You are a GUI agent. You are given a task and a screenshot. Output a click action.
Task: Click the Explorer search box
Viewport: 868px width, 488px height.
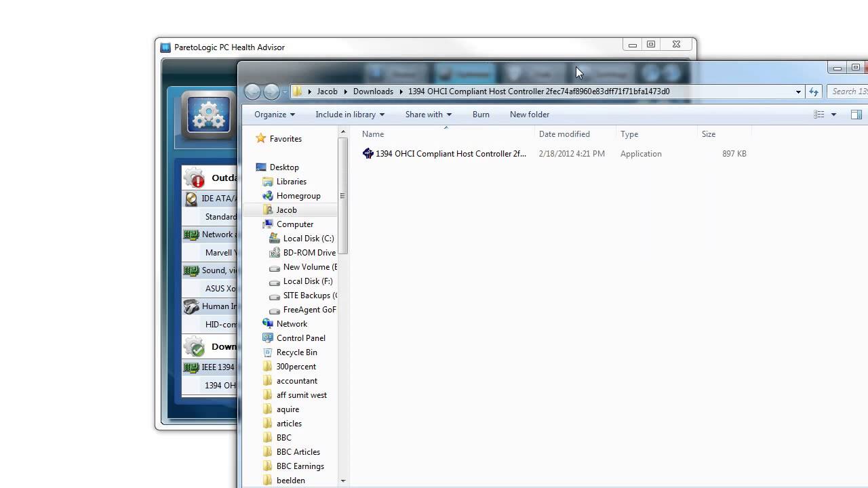[848, 91]
